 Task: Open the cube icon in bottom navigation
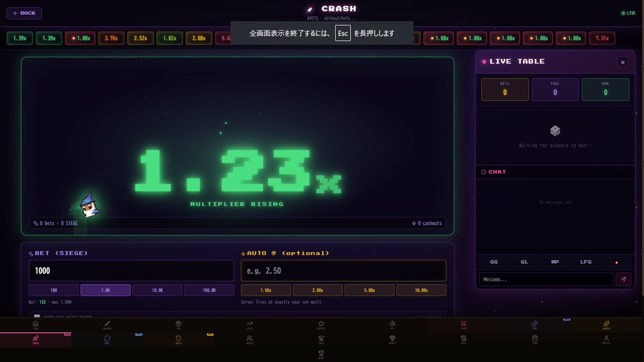178,325
